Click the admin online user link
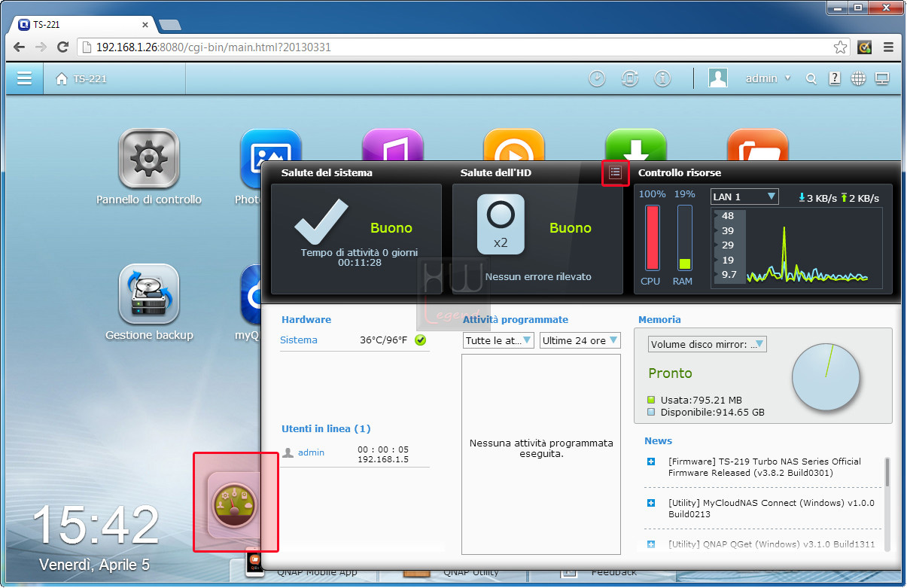The image size is (907, 588). click(311, 452)
